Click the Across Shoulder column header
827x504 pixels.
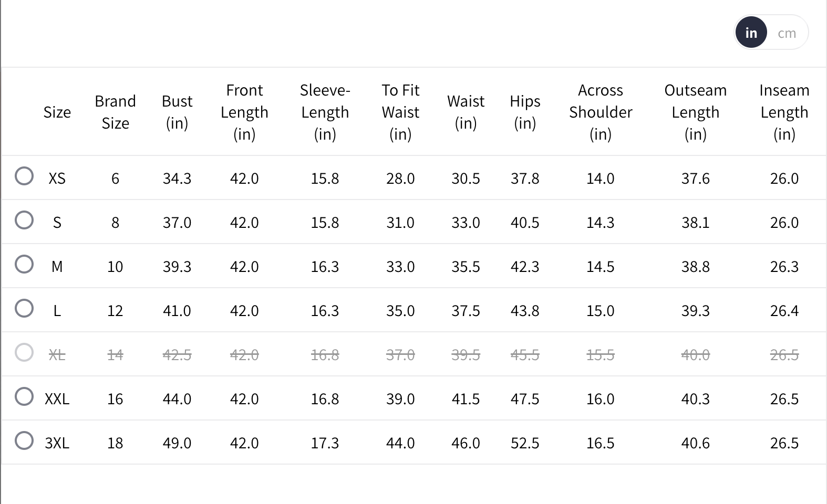(601, 112)
